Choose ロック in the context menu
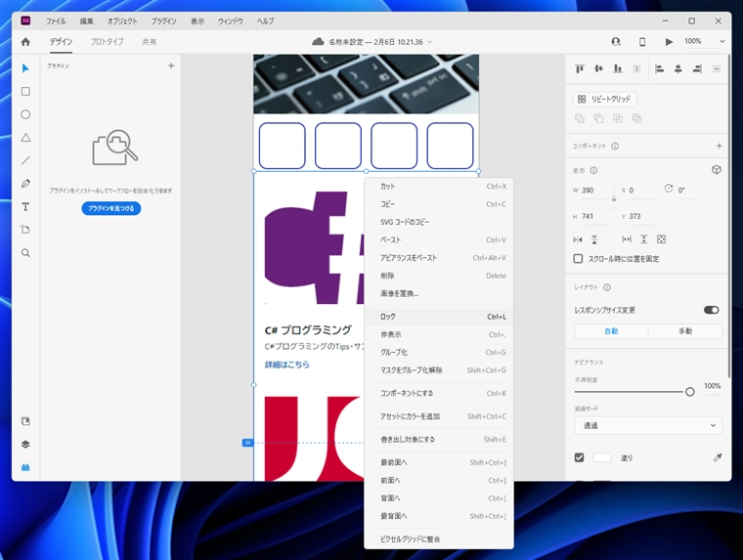Screen dimensions: 743x560 (x=388, y=317)
